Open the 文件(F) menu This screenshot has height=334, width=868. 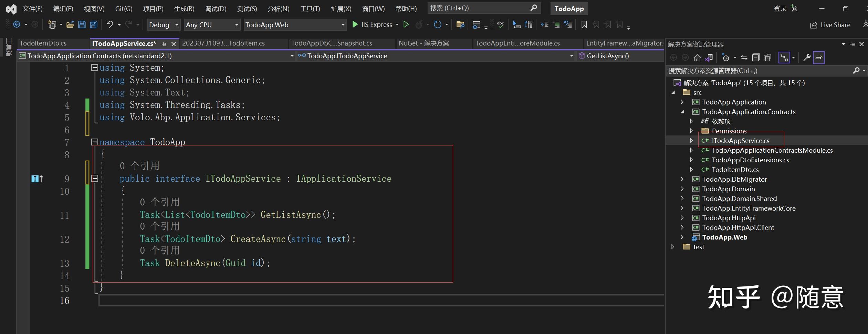pos(32,9)
